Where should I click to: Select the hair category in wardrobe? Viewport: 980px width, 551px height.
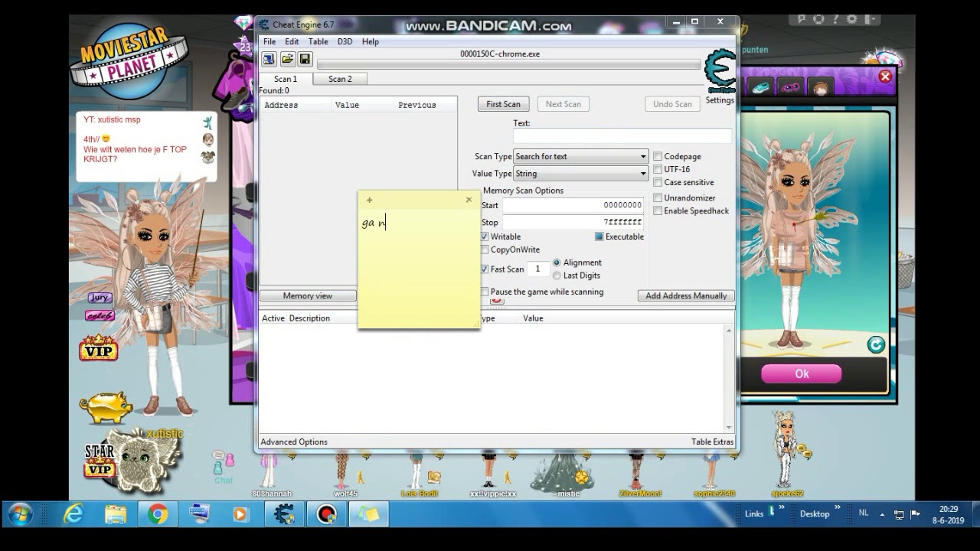coord(820,88)
